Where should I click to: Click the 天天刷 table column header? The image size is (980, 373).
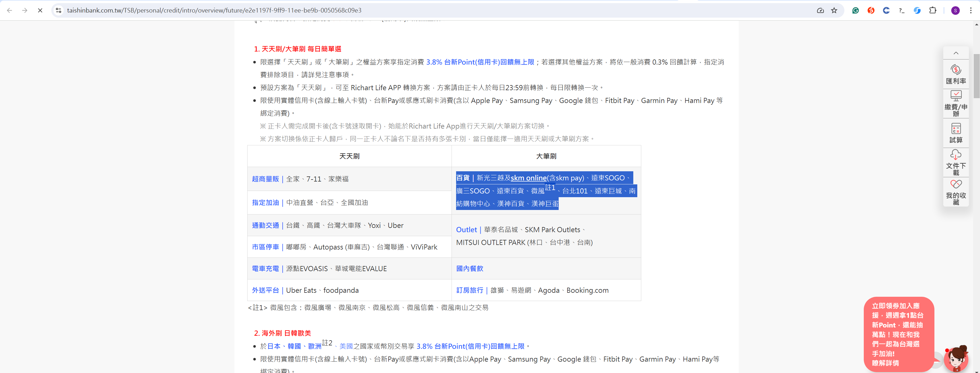point(349,156)
